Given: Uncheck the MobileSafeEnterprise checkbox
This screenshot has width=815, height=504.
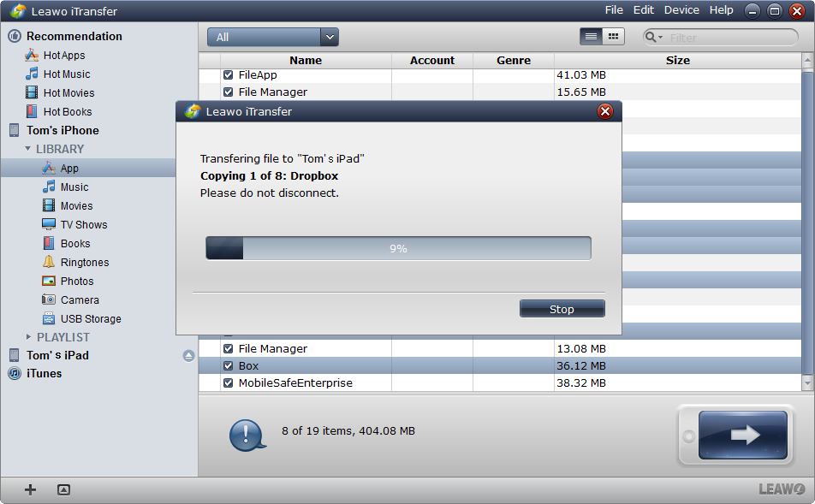Looking at the screenshot, I should click(x=229, y=383).
